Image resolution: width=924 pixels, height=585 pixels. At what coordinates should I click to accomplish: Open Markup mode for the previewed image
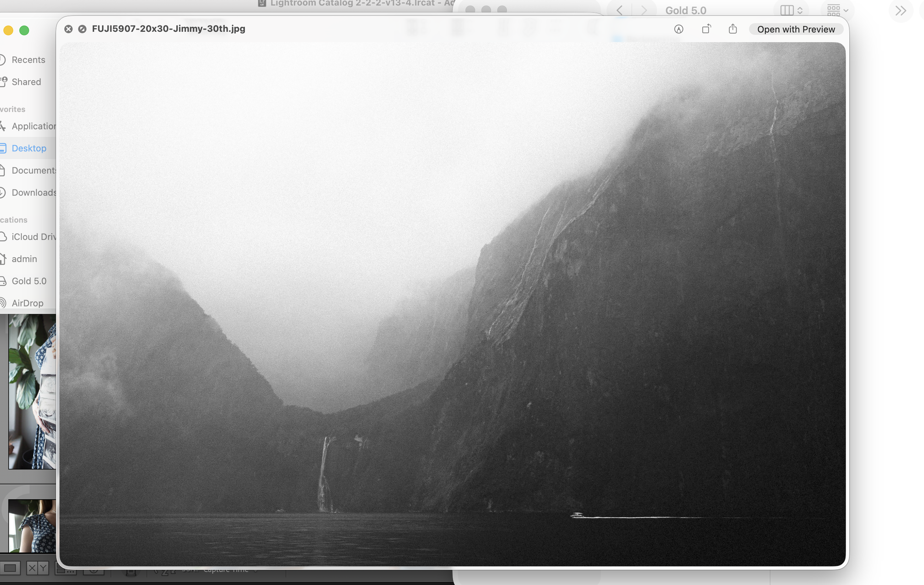pyautogui.click(x=679, y=29)
